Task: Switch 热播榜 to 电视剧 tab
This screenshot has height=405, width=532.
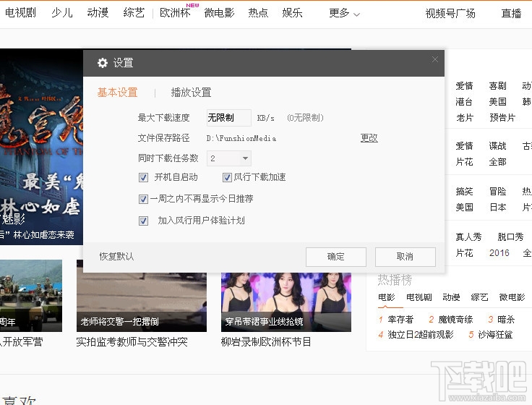Action: (419, 297)
